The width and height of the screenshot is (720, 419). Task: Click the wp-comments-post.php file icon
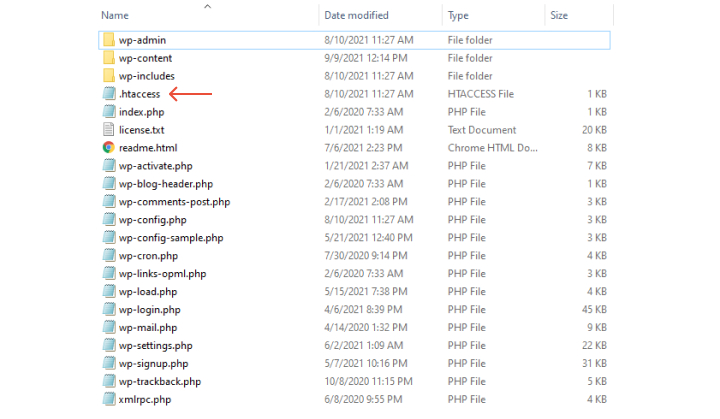point(109,201)
